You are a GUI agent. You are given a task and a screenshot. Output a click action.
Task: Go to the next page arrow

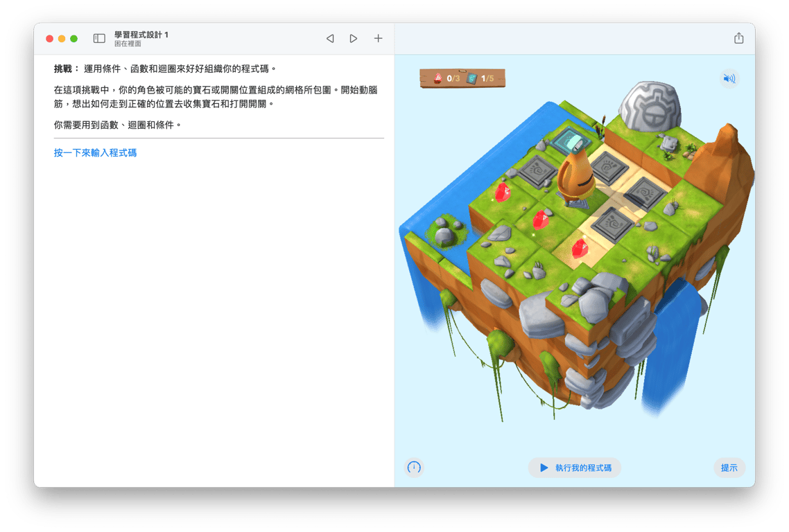(353, 38)
